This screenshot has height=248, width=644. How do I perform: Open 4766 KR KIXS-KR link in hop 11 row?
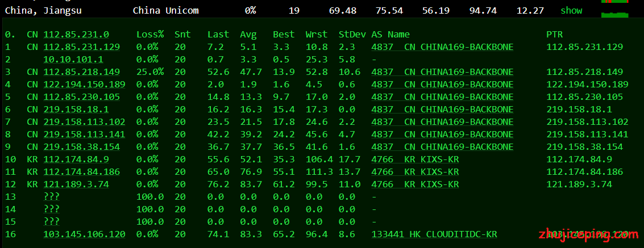pos(416,172)
